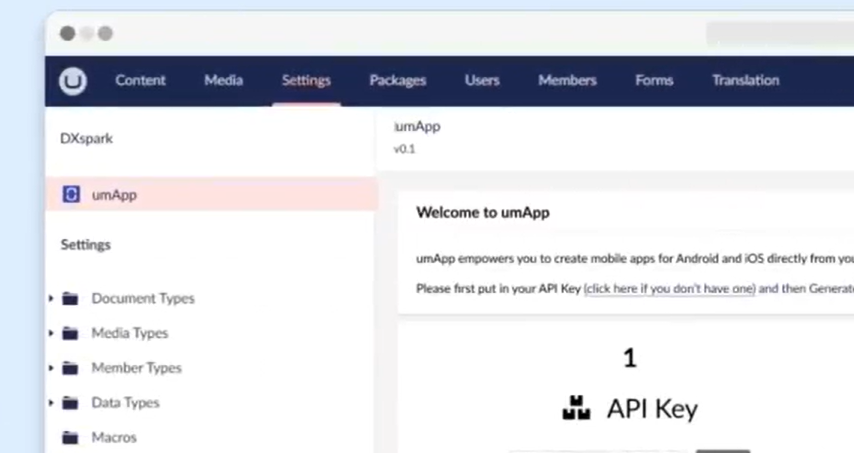Click the Media Types folder icon

tap(70, 333)
